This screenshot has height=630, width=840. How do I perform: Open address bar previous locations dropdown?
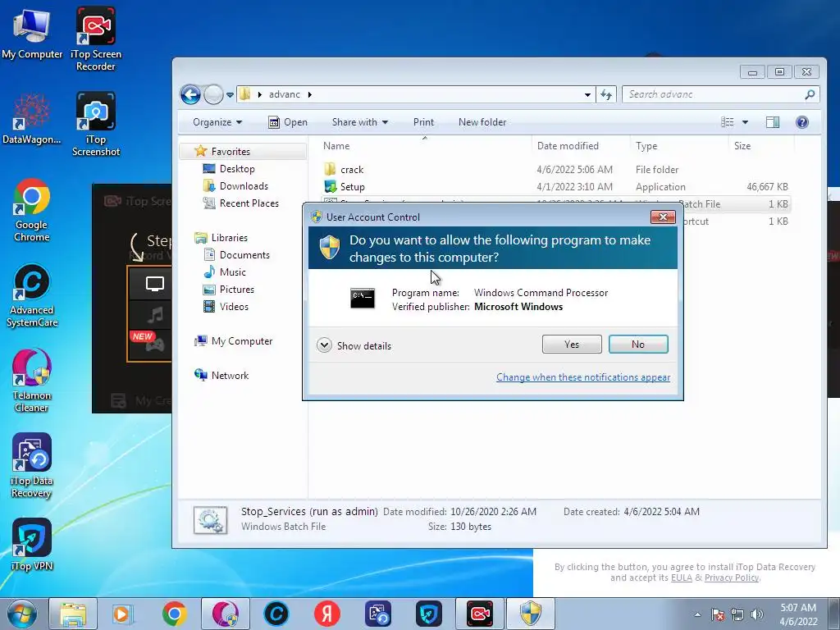click(587, 95)
